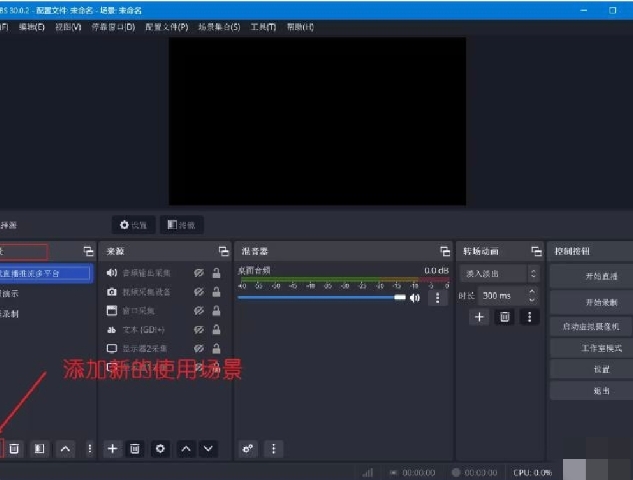Open the 场景集合(S) menu

pos(219,27)
